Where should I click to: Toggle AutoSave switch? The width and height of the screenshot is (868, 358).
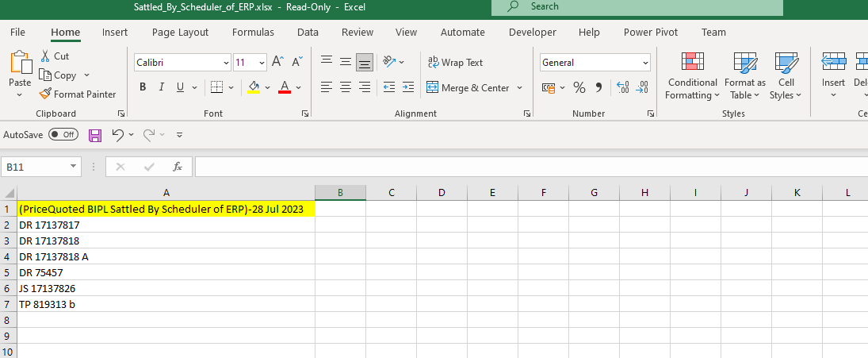tap(63, 135)
